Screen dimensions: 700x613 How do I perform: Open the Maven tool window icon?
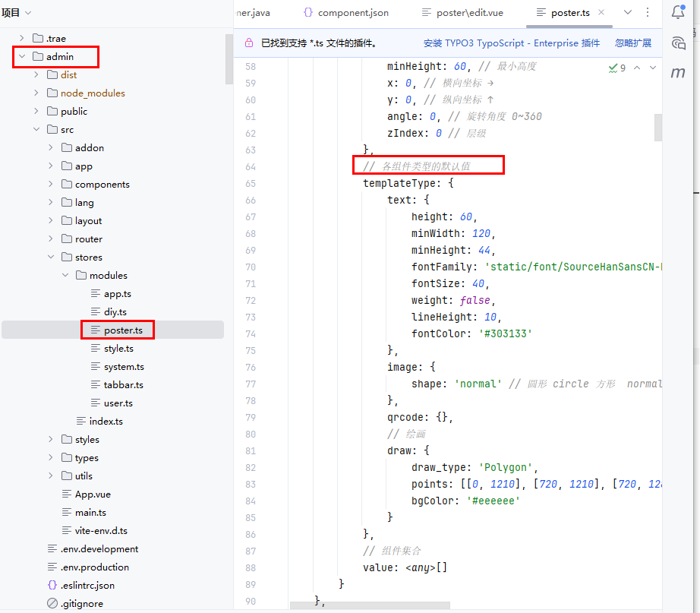point(678,73)
